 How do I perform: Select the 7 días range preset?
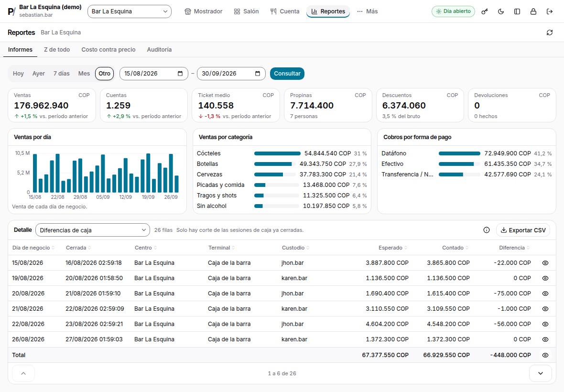tap(62, 74)
